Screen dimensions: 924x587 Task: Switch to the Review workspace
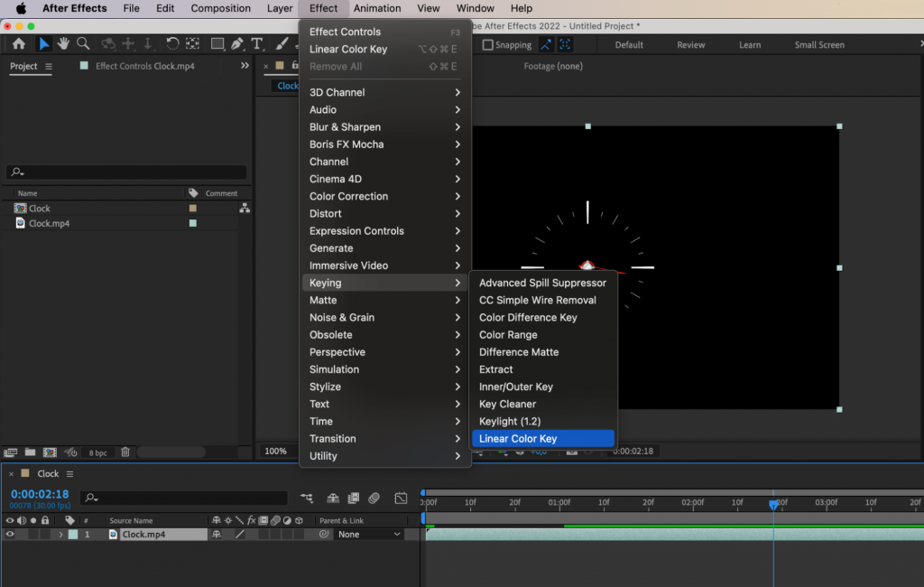tap(690, 43)
